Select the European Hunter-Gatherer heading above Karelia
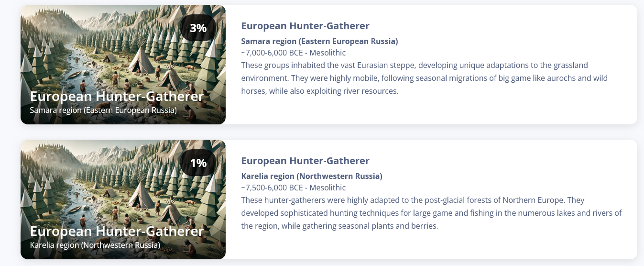Screen dimensions: 644x266 tap(305, 161)
